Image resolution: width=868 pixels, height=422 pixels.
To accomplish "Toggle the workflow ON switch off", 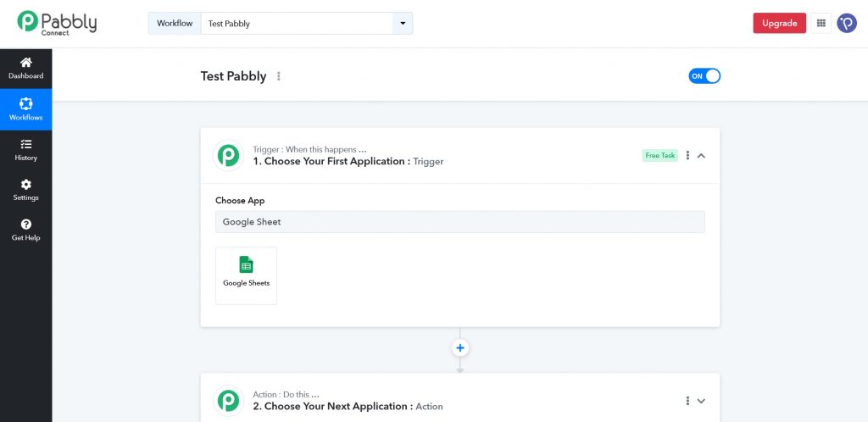I will [704, 76].
